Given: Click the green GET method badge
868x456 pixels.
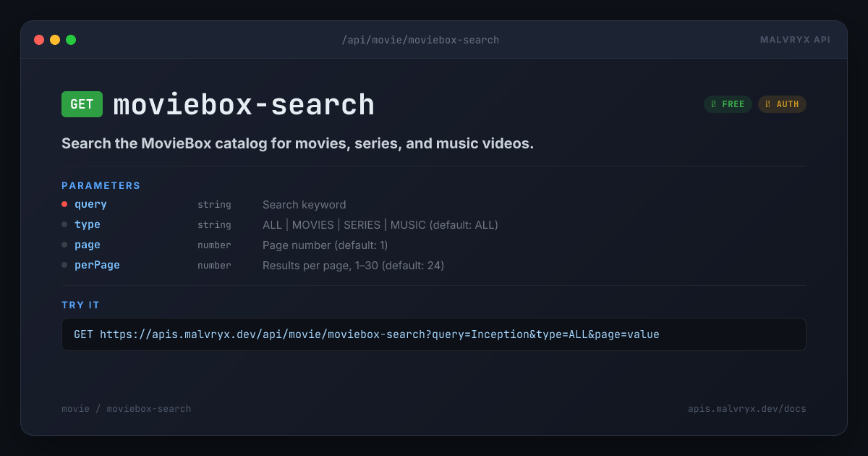Looking at the screenshot, I should [x=82, y=104].
